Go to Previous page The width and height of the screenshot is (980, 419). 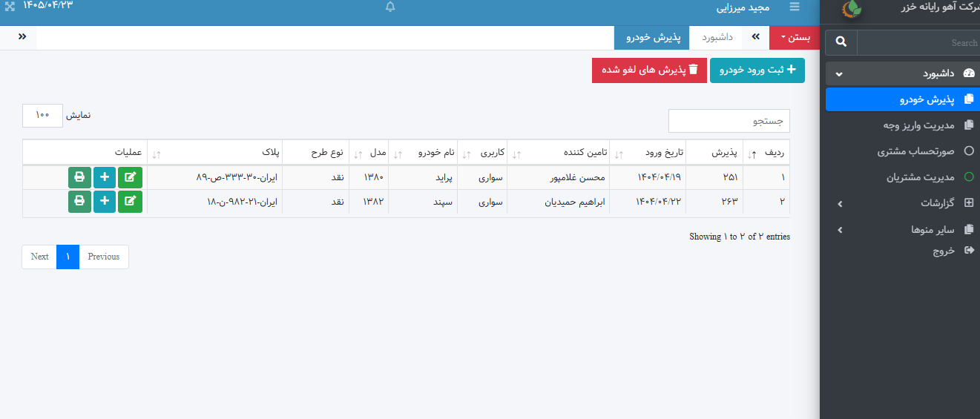(104, 257)
